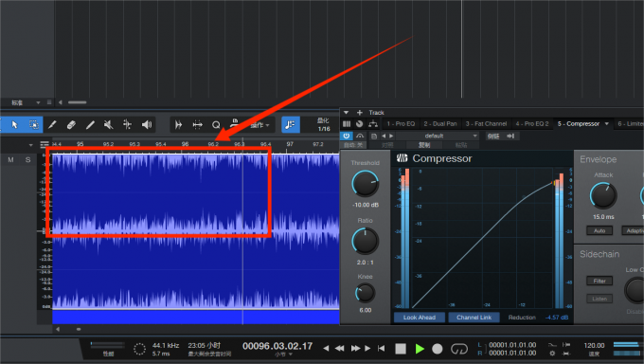The width and height of the screenshot is (644, 364).
Task: Toggle the snap to grid button
Action: coord(291,124)
